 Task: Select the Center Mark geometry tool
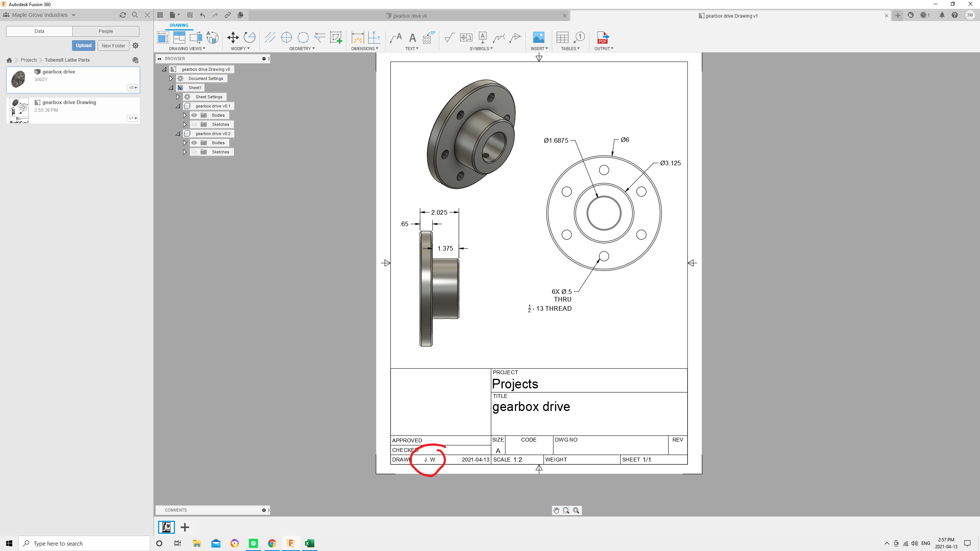287,37
